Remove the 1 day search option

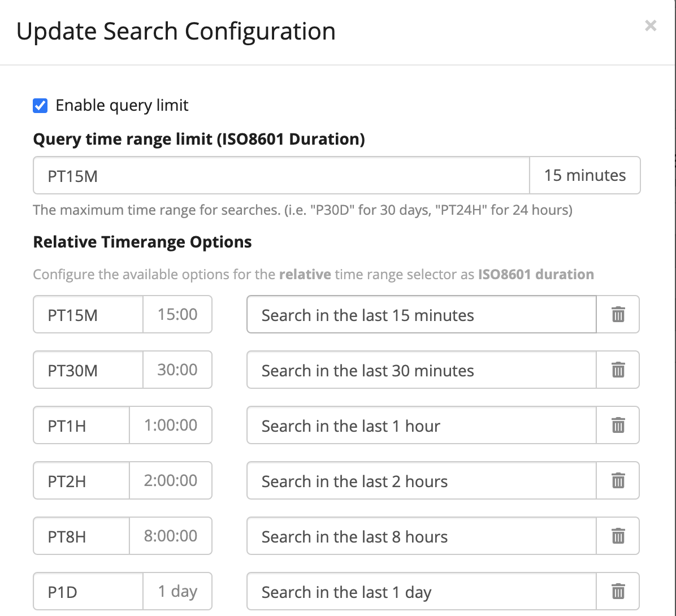coord(618,591)
